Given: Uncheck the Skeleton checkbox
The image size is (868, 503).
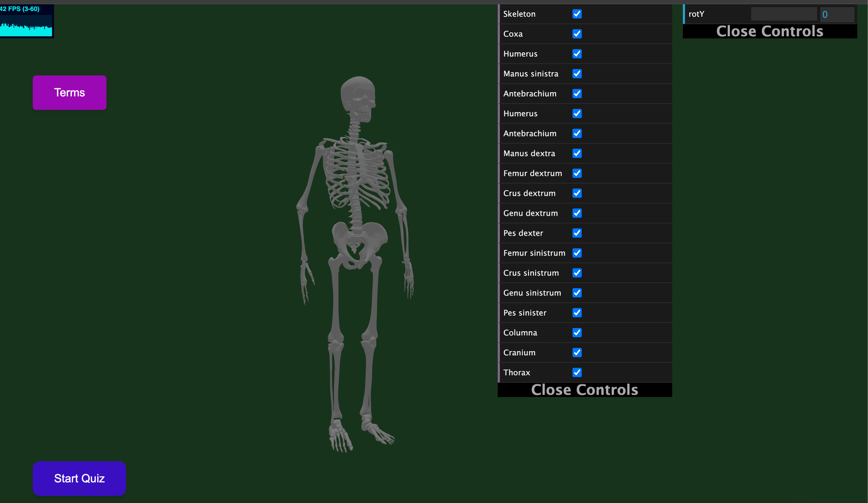Looking at the screenshot, I should [x=577, y=14].
